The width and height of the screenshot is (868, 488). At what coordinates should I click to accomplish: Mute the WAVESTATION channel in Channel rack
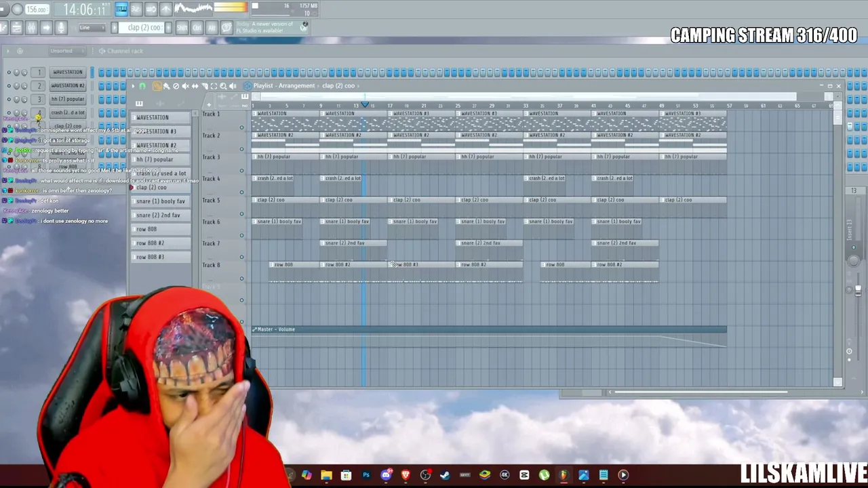(9, 73)
